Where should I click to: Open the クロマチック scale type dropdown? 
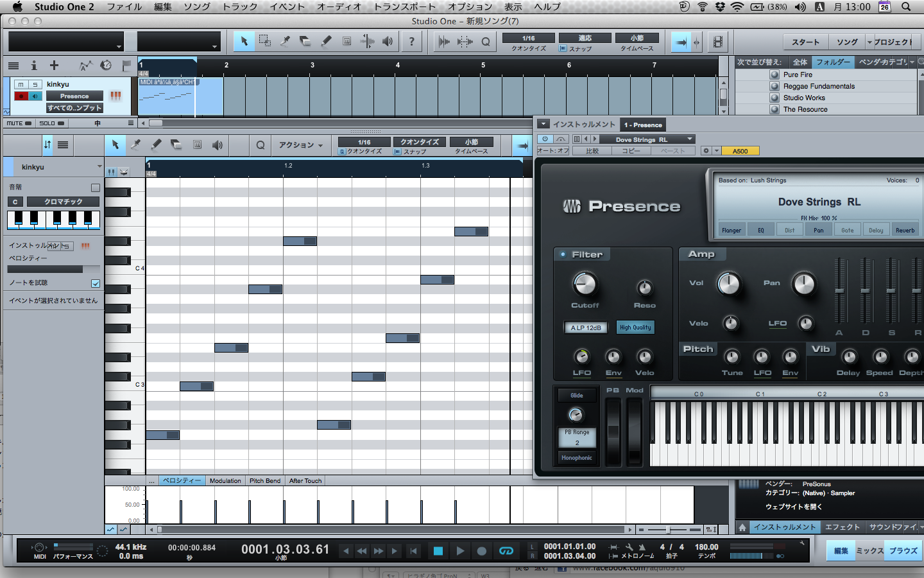[x=63, y=202]
